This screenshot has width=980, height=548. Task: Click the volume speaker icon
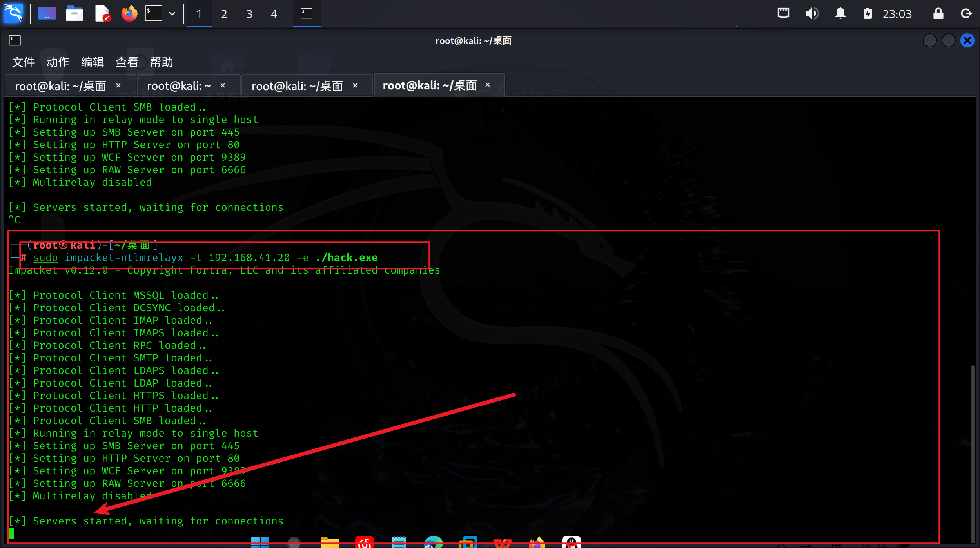pos(812,14)
